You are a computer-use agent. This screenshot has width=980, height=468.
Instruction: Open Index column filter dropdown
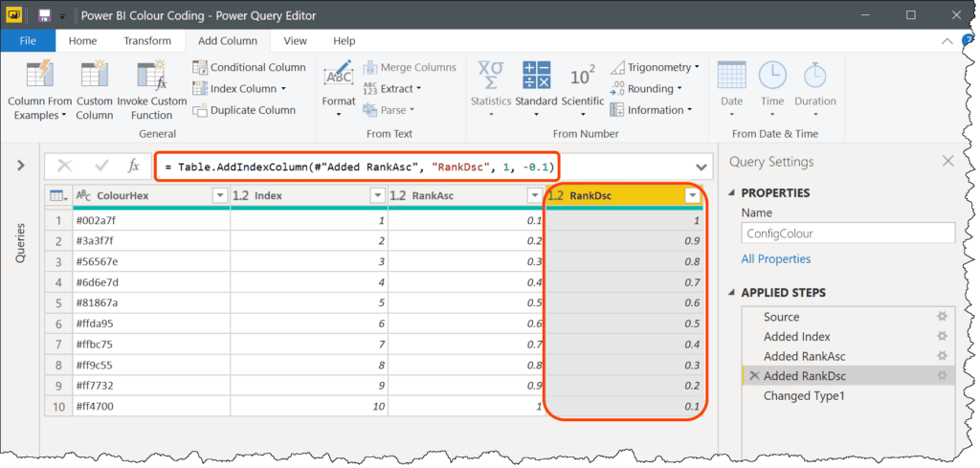[377, 195]
